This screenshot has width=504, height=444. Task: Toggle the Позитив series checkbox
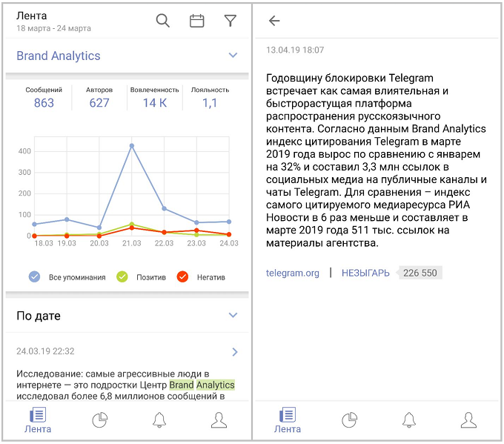[x=122, y=276]
